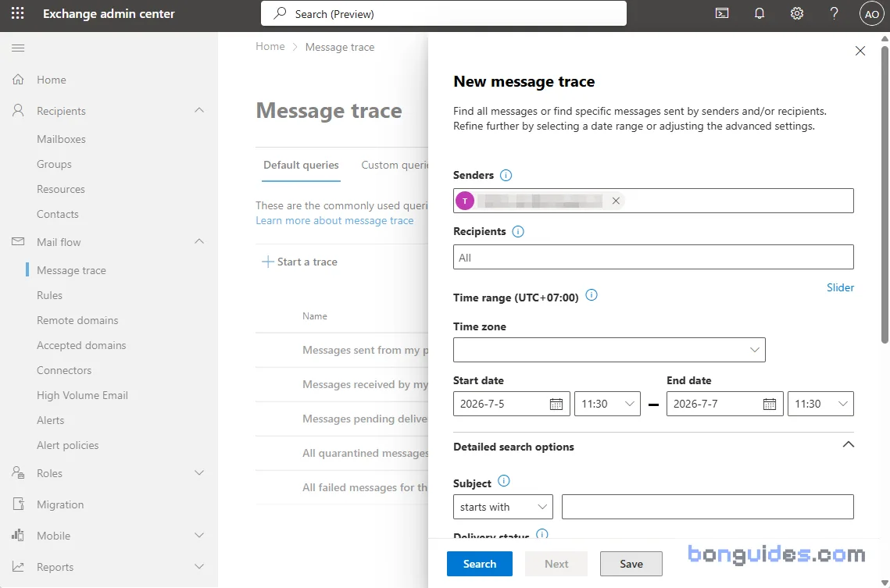Viewport: 890px width, 588px height.
Task: Expand the Mobile nav section
Action: (x=199, y=535)
